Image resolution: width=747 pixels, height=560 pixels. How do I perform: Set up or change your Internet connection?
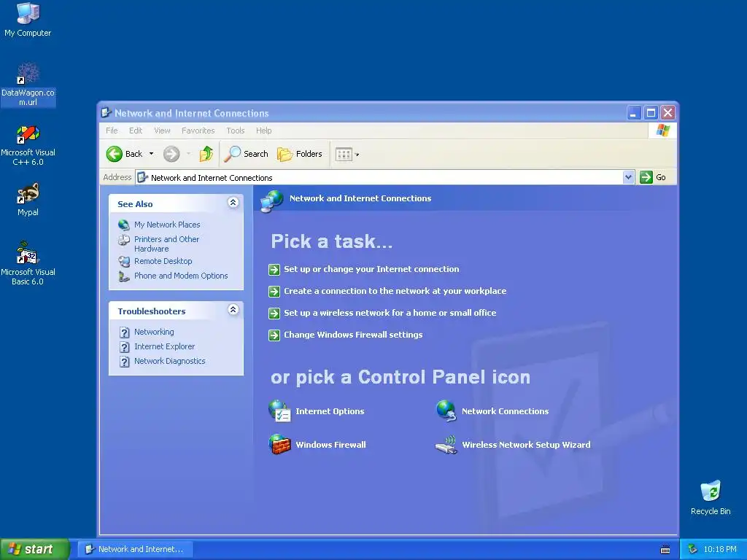pos(371,269)
